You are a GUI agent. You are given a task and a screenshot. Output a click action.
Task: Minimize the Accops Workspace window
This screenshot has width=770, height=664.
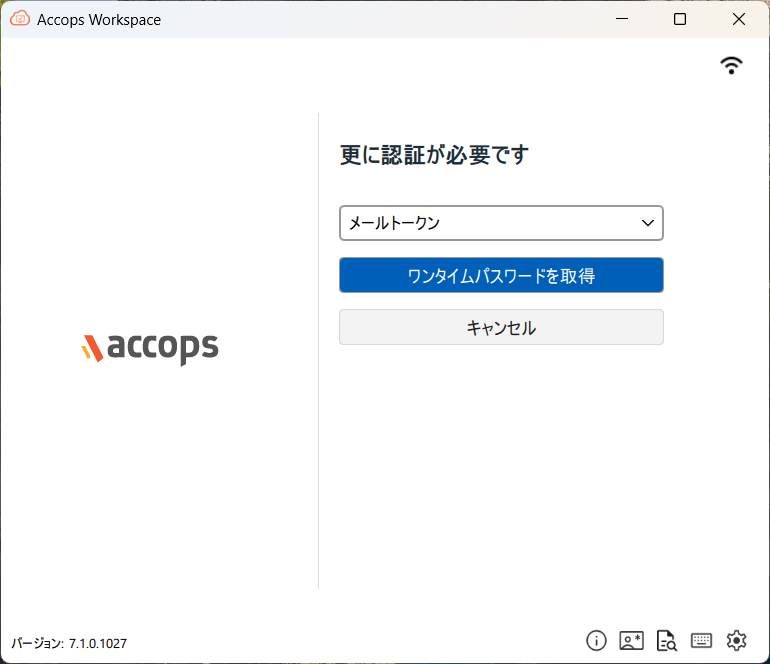click(622, 19)
